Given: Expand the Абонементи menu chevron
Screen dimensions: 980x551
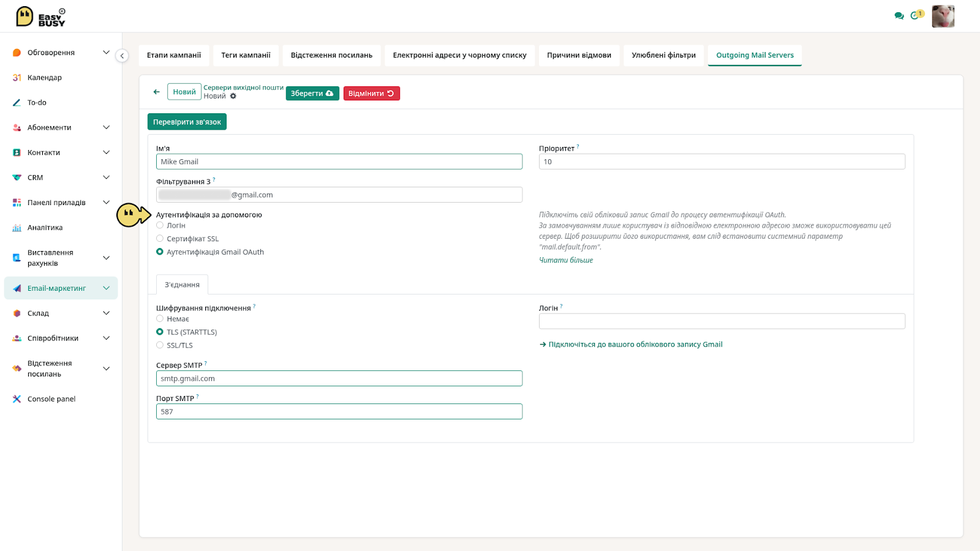Looking at the screenshot, I should [106, 127].
